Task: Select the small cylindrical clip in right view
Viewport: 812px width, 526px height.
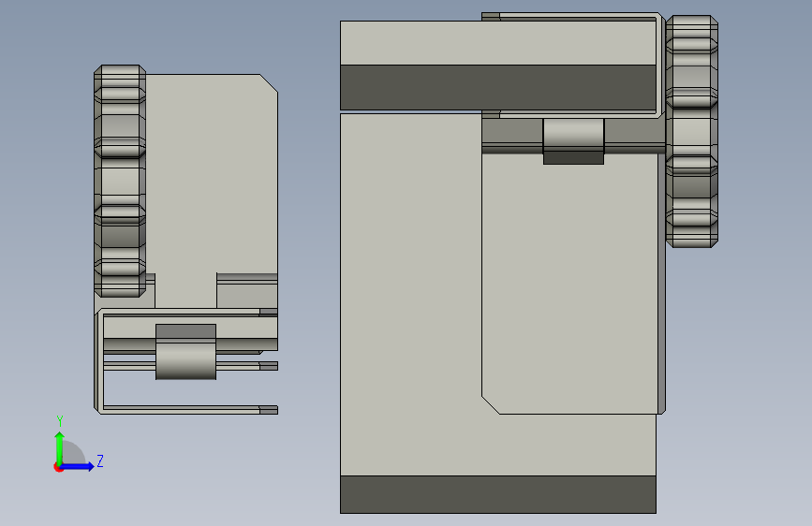Action: 573,140
